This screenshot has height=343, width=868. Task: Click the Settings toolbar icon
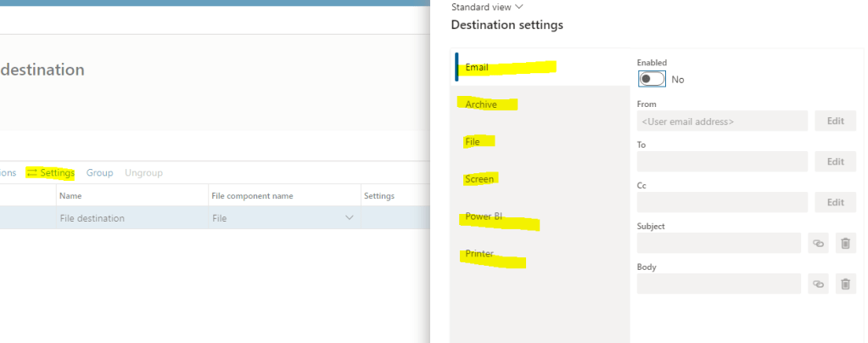[32, 173]
